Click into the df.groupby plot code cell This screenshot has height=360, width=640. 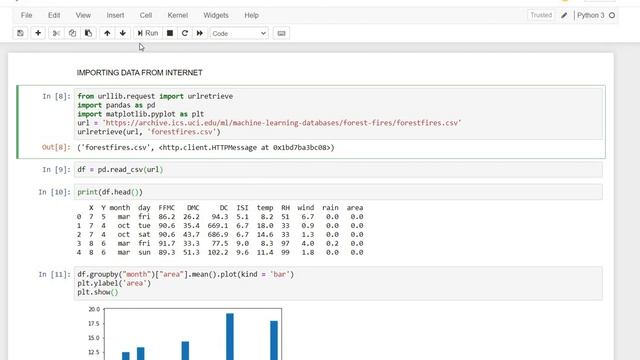pos(338,284)
